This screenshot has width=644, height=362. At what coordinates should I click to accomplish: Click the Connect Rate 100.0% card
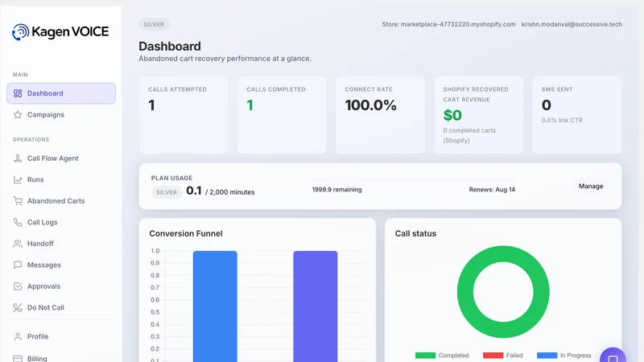(x=380, y=115)
